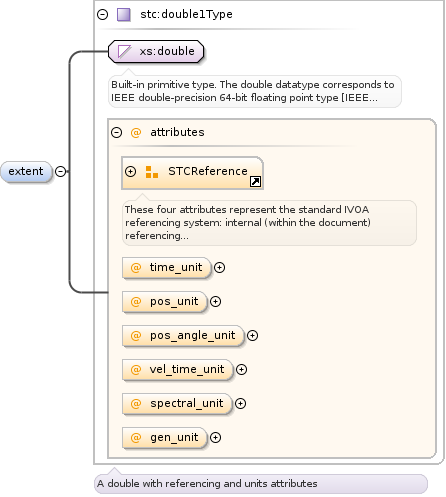446x497 pixels.
Task: Select the STCReference node label
Action: coord(208,171)
